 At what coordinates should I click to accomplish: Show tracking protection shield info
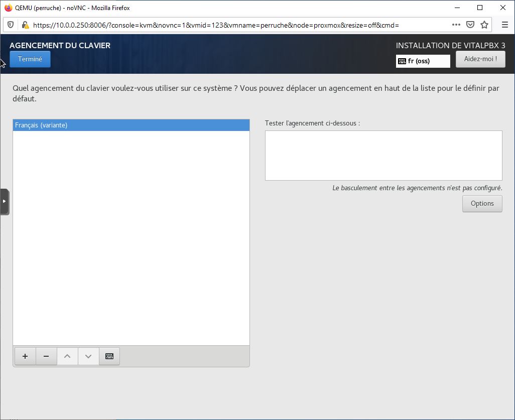point(11,25)
